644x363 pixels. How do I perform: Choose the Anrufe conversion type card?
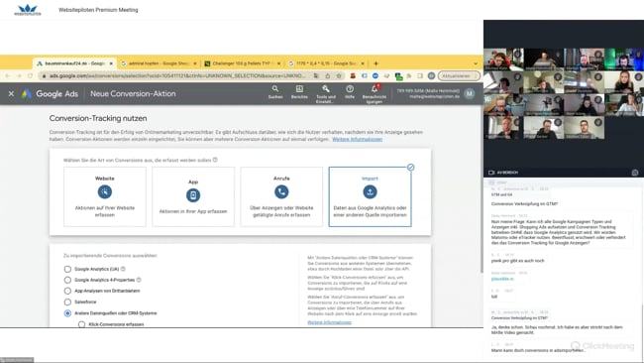point(281,196)
